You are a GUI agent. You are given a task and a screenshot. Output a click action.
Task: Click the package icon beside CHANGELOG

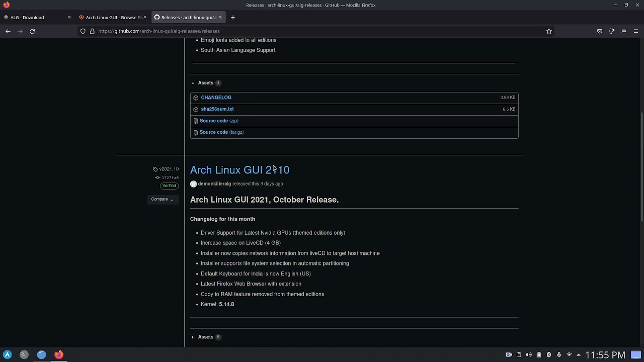tap(196, 98)
